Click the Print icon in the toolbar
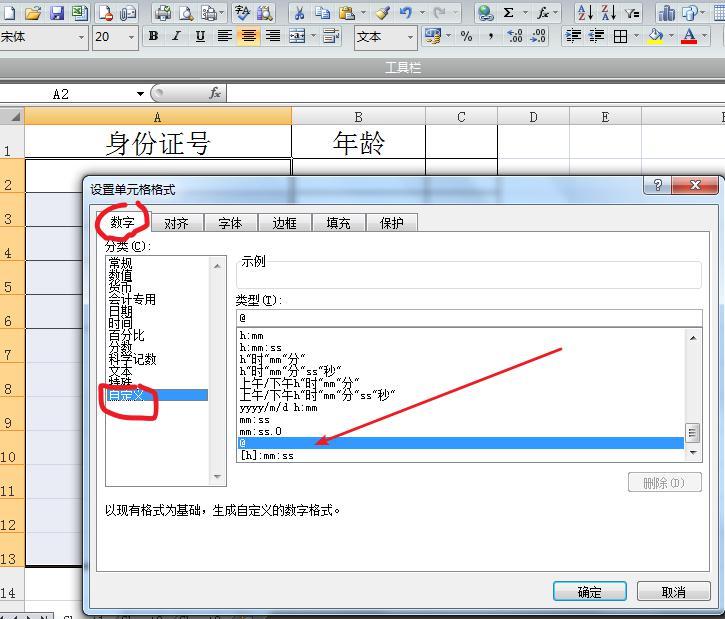This screenshot has height=619, width=725. 162,12
